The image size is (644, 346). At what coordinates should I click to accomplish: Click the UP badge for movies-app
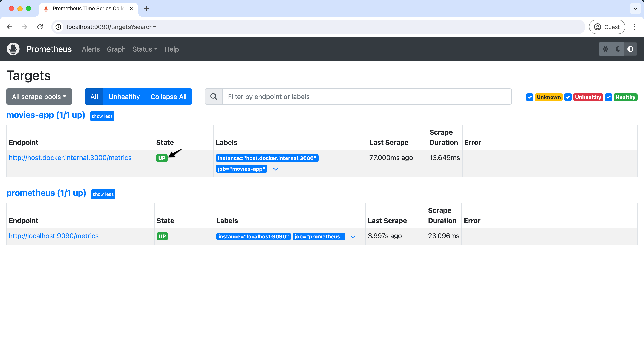pos(162,158)
